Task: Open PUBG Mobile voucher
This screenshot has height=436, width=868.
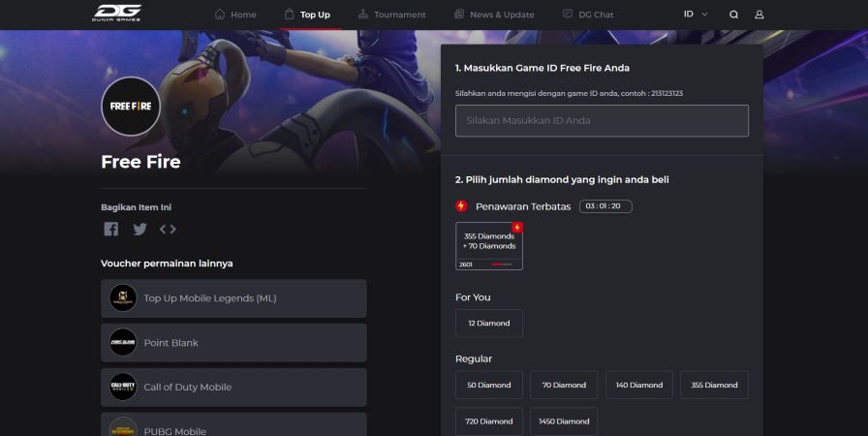Action: 233,425
